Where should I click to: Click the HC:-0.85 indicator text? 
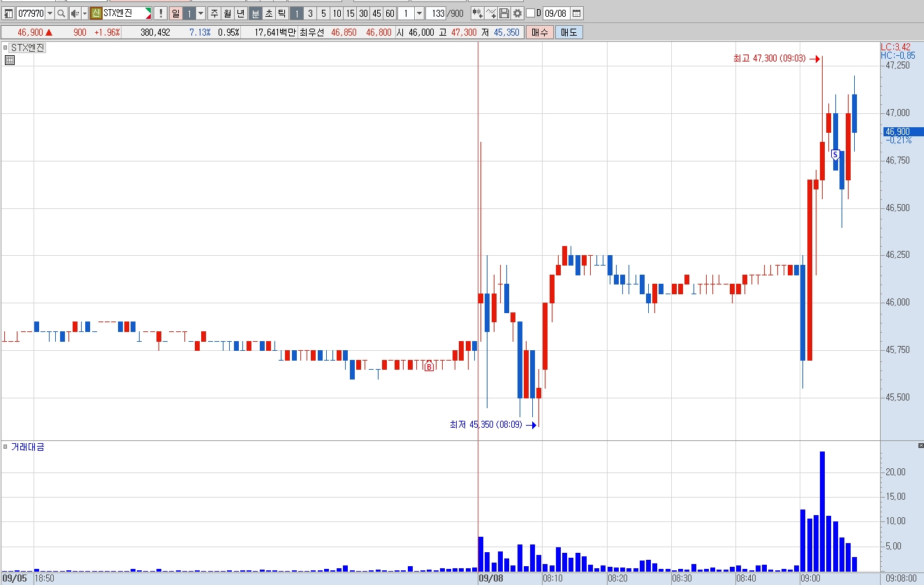(x=897, y=55)
